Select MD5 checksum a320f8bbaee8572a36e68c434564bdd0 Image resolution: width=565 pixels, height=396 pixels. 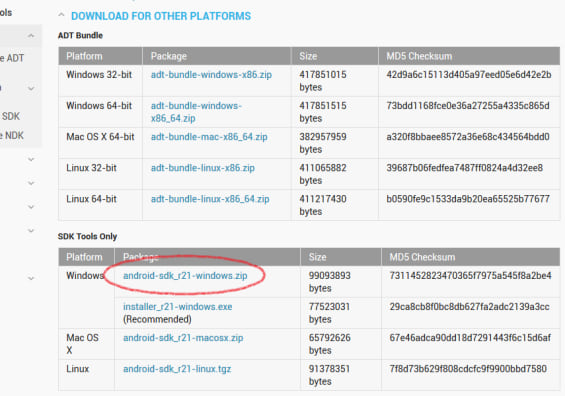(x=468, y=137)
